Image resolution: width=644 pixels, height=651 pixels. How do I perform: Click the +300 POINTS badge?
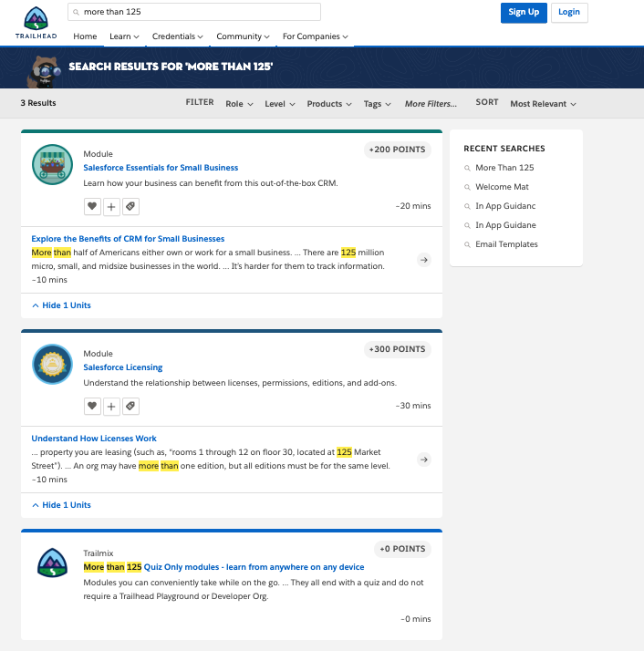[x=398, y=349]
